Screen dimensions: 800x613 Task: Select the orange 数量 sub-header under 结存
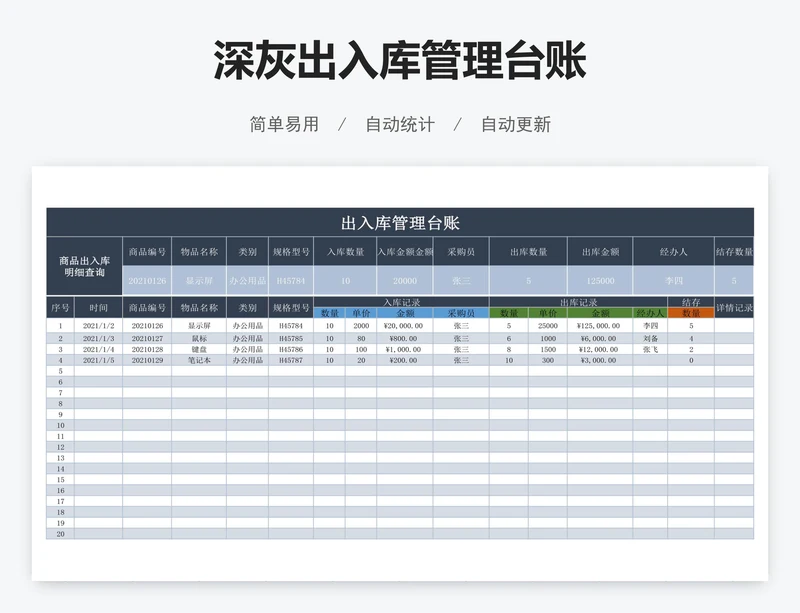[691, 313]
